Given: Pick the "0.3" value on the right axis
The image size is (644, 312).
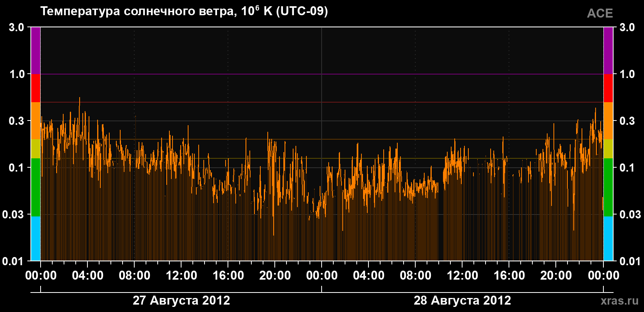Looking at the screenshot, I should click(627, 121).
